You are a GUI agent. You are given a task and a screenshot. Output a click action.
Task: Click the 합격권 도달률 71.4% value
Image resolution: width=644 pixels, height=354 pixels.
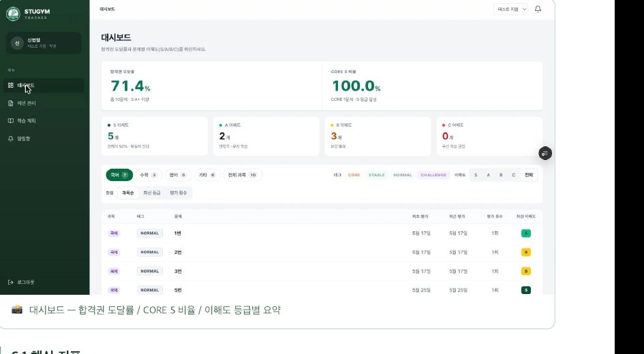click(131, 86)
